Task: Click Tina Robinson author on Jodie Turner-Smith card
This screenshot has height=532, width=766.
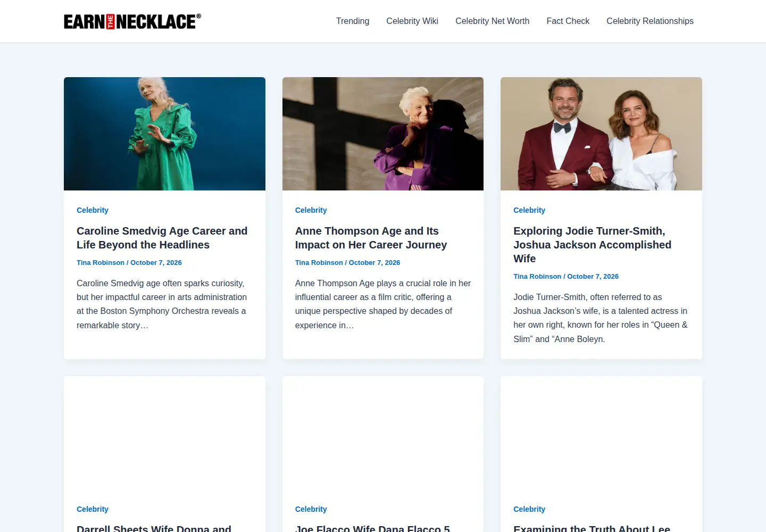Action: [537, 277]
